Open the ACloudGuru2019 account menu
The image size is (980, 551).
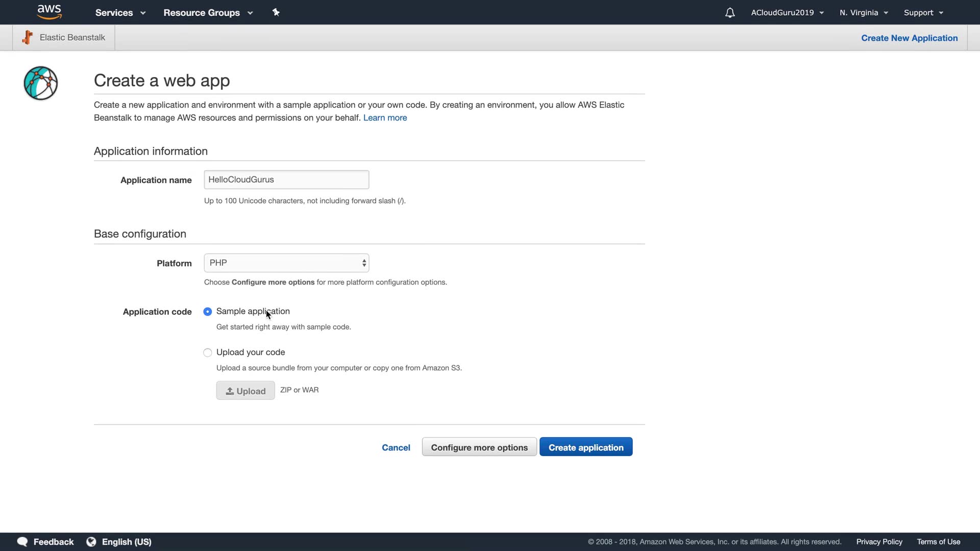coord(787,13)
